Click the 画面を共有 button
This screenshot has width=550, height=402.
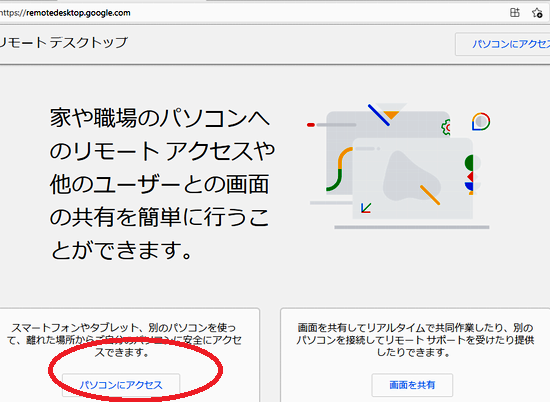pos(412,385)
